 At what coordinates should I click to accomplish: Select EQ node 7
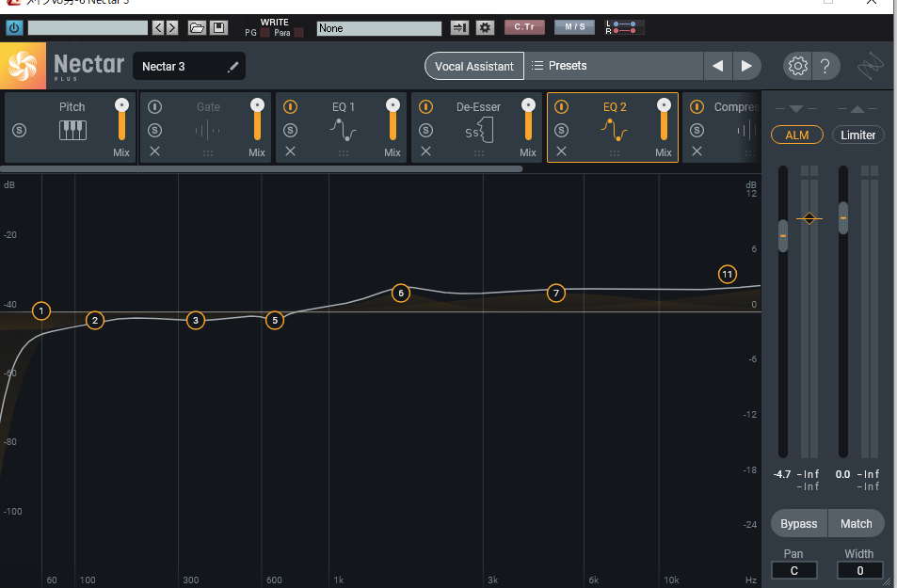click(x=556, y=293)
